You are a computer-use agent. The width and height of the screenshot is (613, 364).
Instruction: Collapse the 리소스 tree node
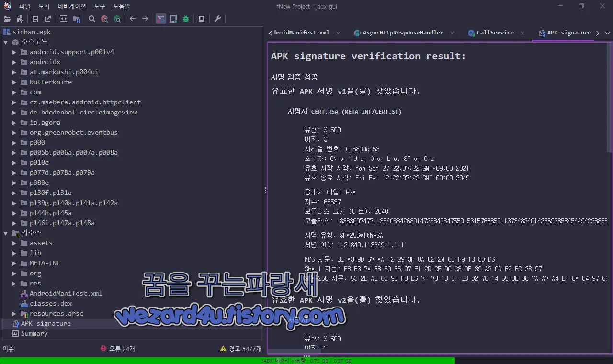pos(6,233)
